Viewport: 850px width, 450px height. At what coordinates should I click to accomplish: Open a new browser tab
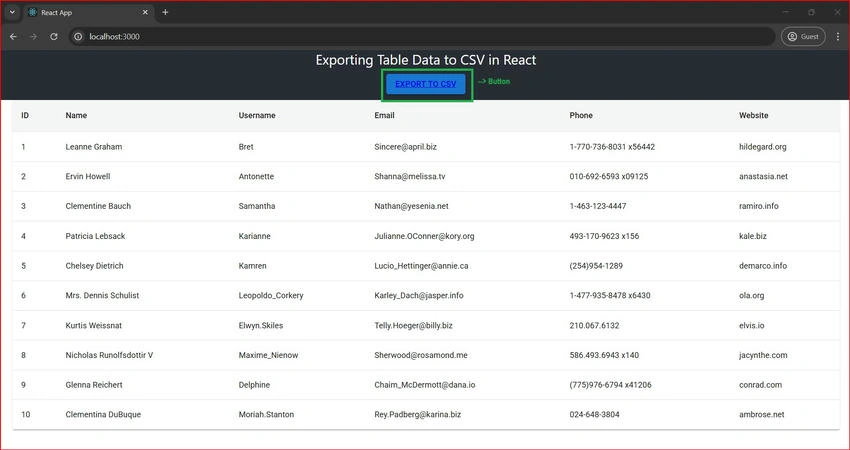165,12
